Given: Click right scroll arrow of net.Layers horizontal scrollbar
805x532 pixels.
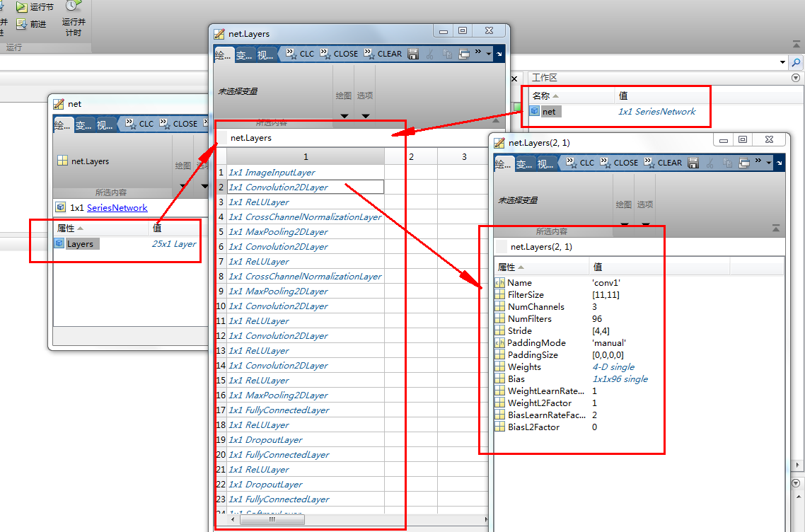Looking at the screenshot, I should [486, 520].
